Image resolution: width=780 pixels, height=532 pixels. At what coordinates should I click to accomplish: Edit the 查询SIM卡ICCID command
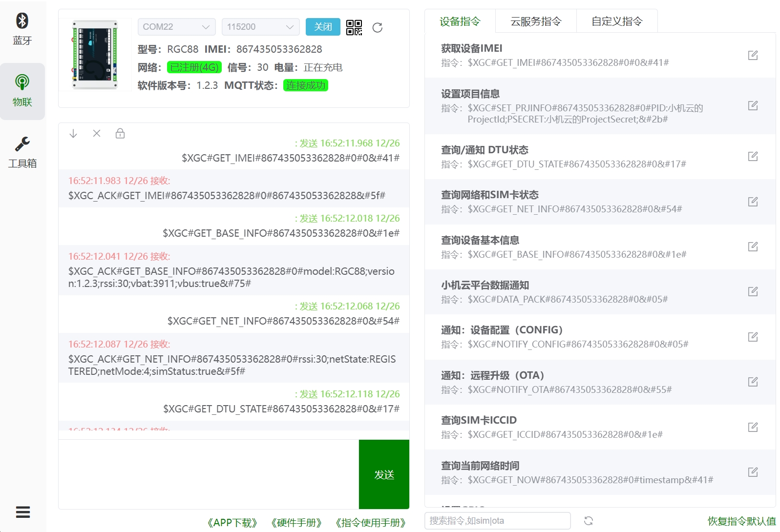tap(753, 427)
